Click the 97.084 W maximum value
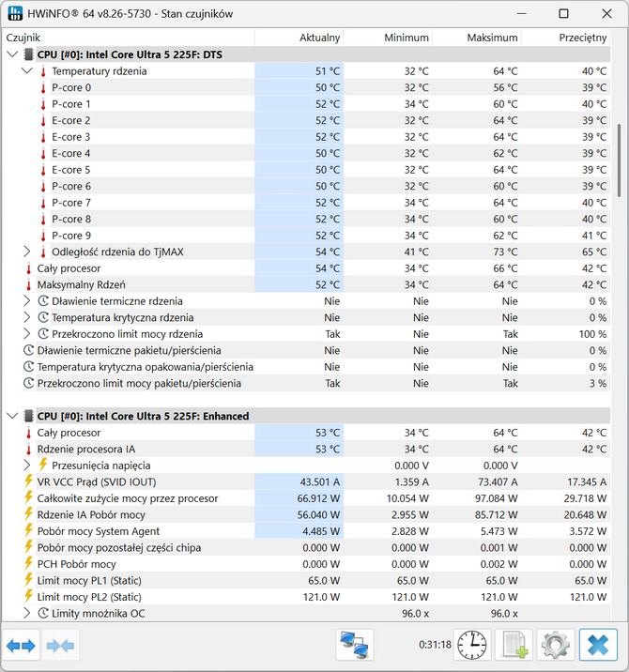Viewport: 629px width, 672px height. click(x=496, y=498)
